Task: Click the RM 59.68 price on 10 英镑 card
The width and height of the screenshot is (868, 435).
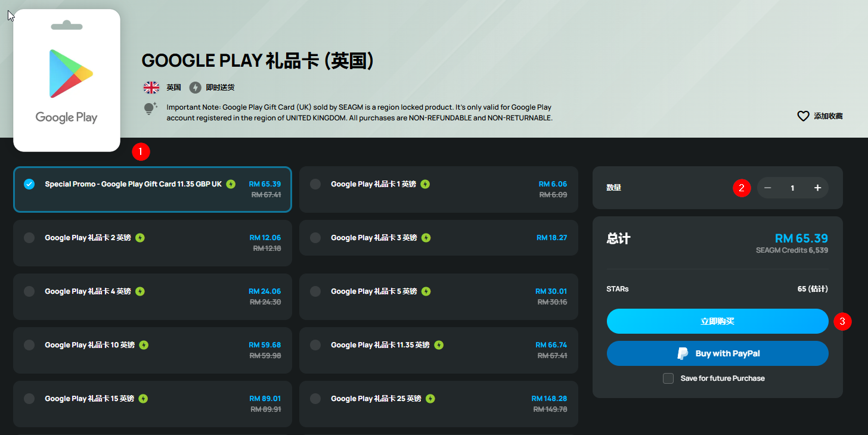Action: click(265, 345)
